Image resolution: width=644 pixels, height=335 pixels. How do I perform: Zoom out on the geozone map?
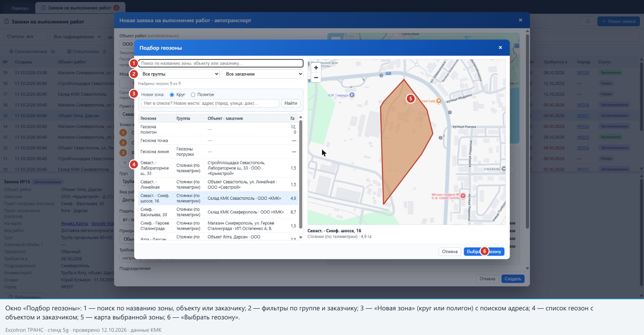coord(316,77)
